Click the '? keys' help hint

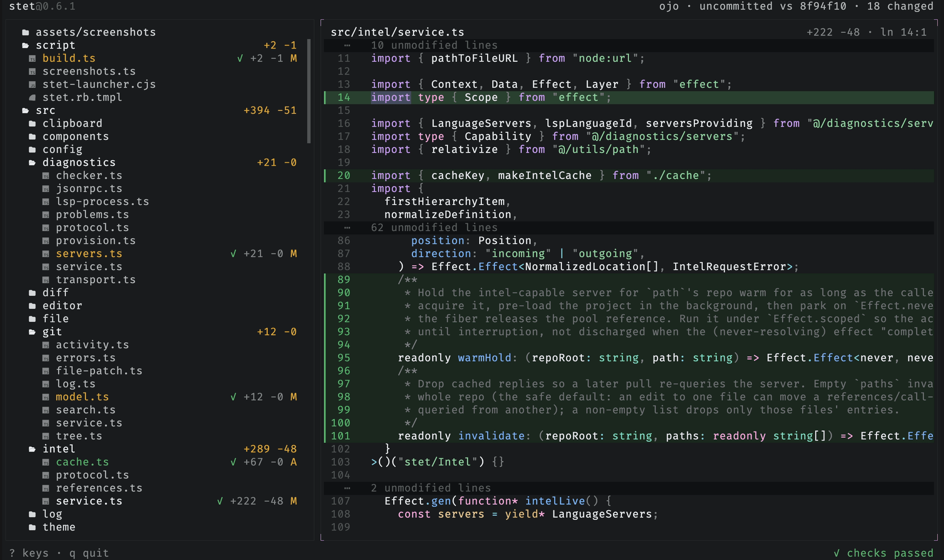[29, 553]
